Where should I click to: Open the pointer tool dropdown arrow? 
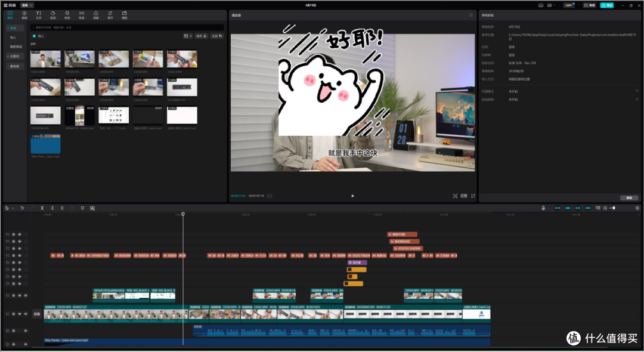(13, 208)
